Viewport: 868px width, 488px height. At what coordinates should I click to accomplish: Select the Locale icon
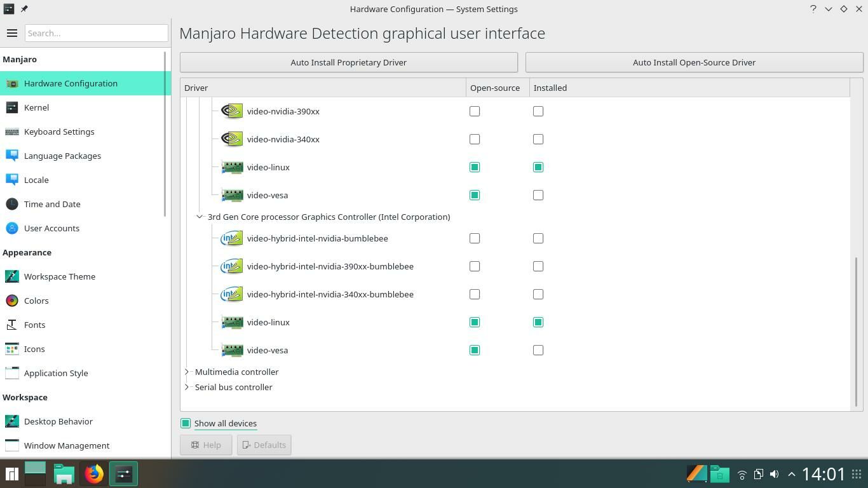(x=12, y=180)
